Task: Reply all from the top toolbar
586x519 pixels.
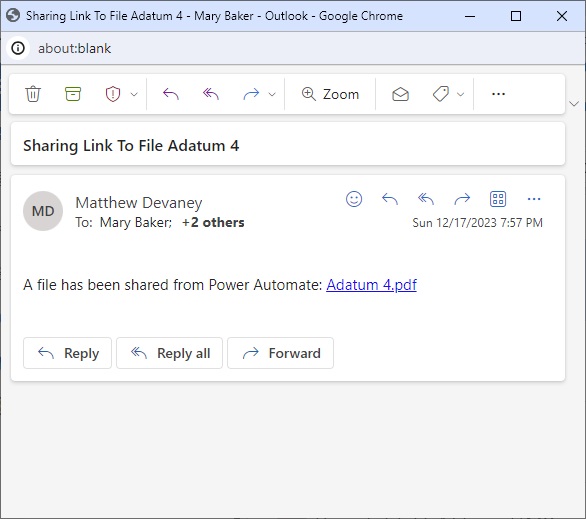Action: pyautogui.click(x=211, y=94)
